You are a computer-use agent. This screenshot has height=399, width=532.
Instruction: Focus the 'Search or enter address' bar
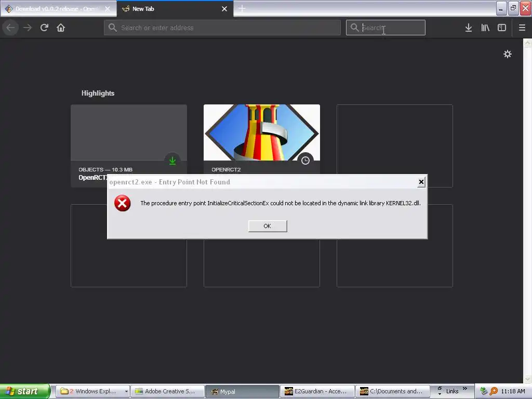222,28
